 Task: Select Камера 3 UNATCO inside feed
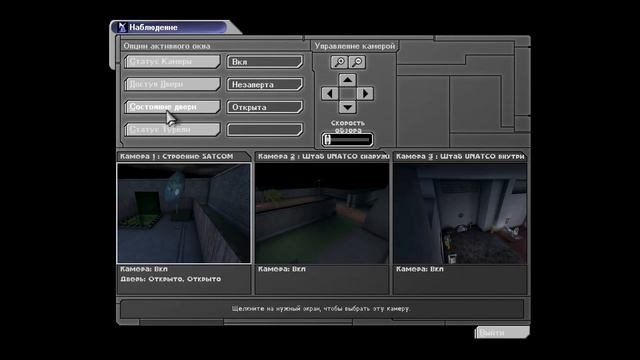460,213
